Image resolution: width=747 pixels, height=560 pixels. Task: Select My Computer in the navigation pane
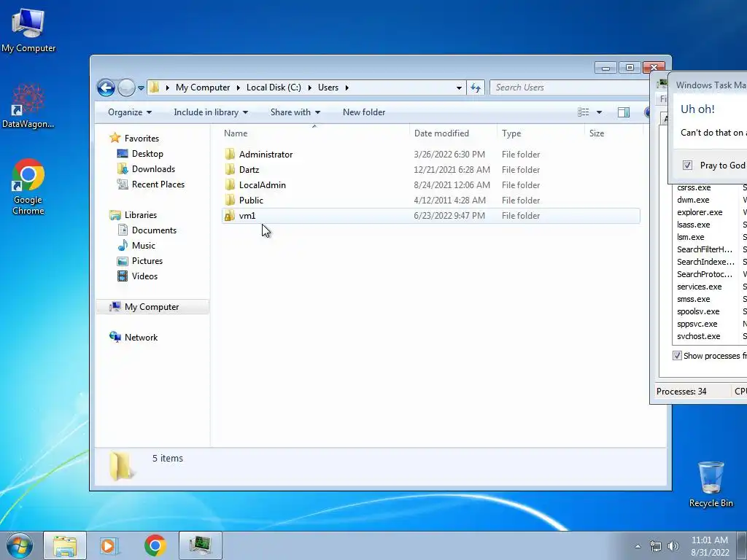152,307
